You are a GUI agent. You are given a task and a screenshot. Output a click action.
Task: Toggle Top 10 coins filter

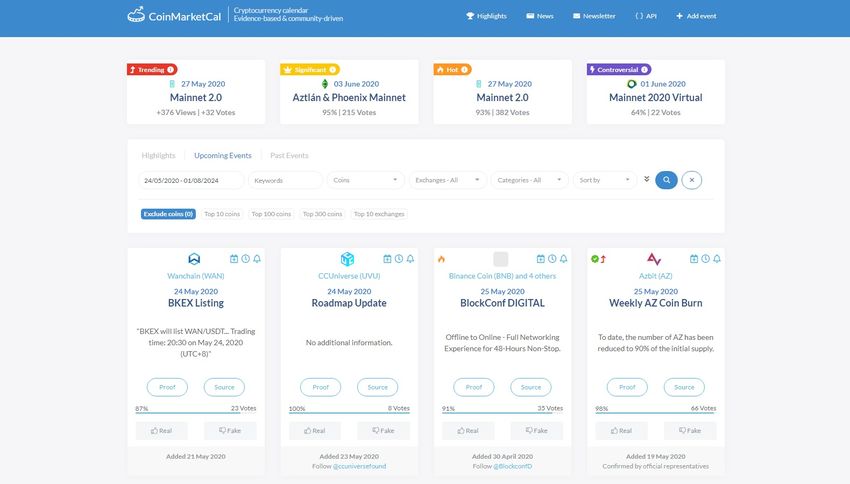point(222,214)
